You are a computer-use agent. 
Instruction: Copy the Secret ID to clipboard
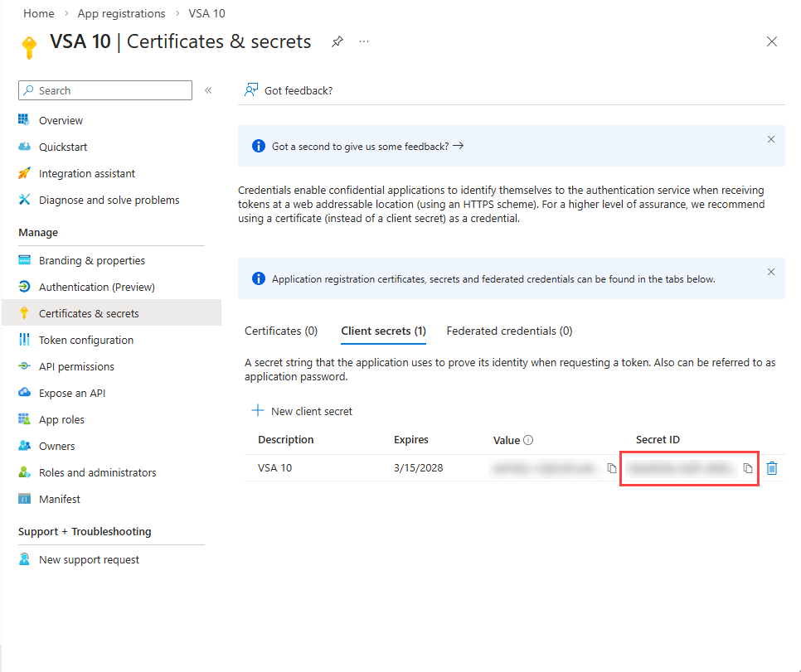click(747, 468)
